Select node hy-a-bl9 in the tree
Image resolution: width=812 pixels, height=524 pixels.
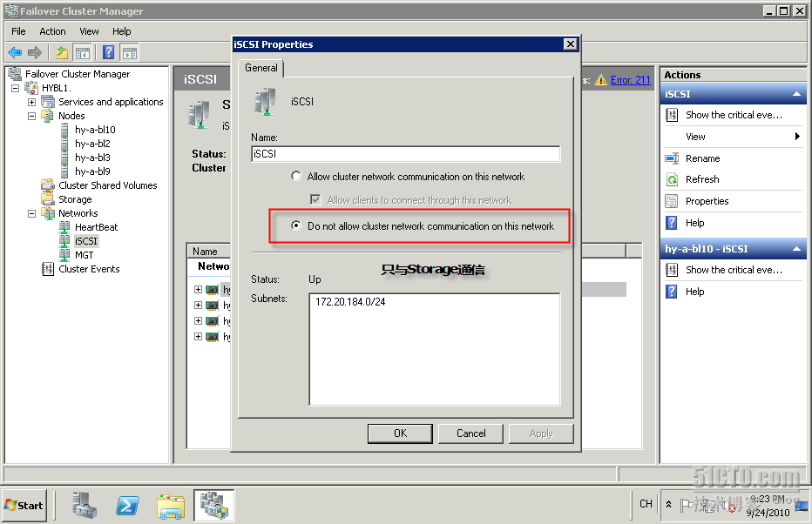click(x=92, y=171)
